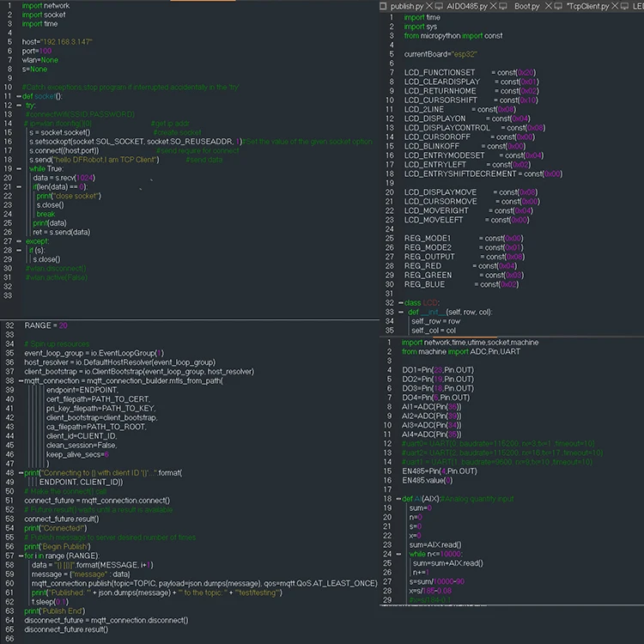Collapse the def socket() function fold
This screenshot has width=644, height=644.
coord(18,96)
